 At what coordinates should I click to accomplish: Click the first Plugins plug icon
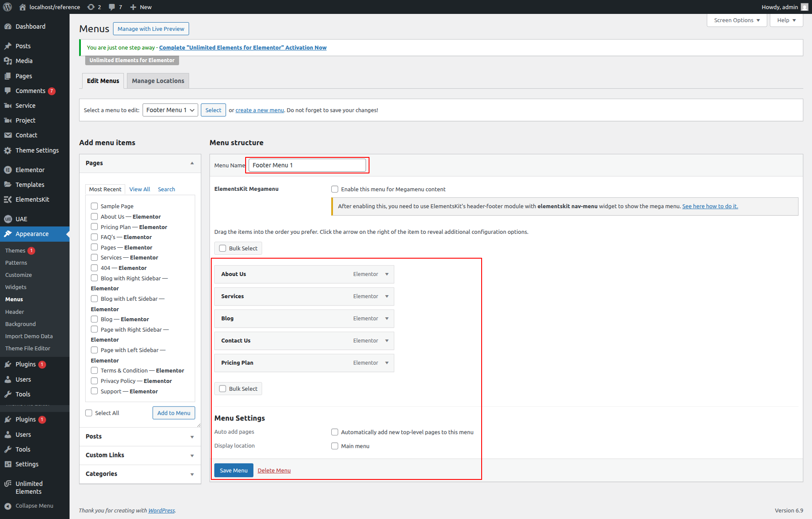click(8, 364)
